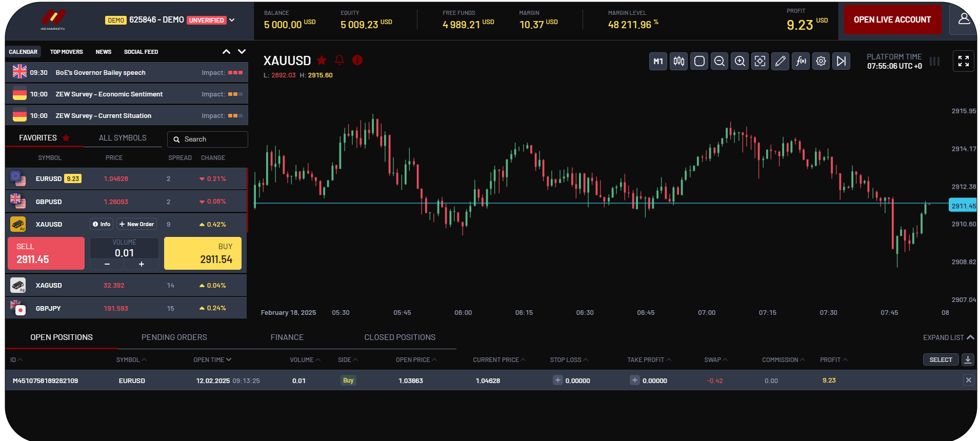Viewport: 980px width, 441px height.
Task: Click the Open Live Account button
Action: click(x=892, y=20)
